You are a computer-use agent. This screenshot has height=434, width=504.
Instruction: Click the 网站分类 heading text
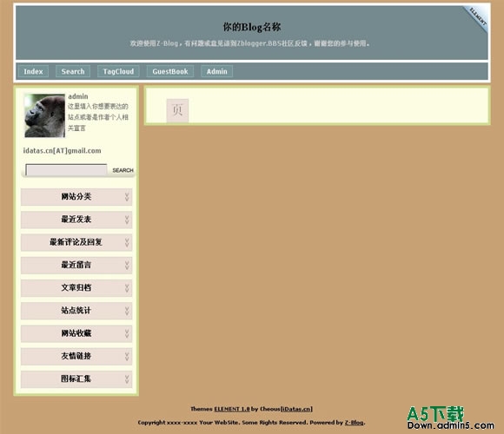(x=76, y=196)
